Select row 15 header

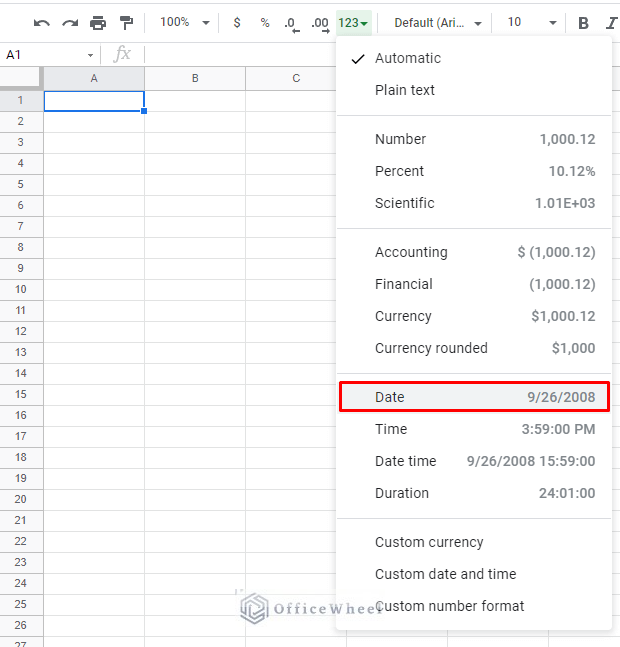coord(21,394)
